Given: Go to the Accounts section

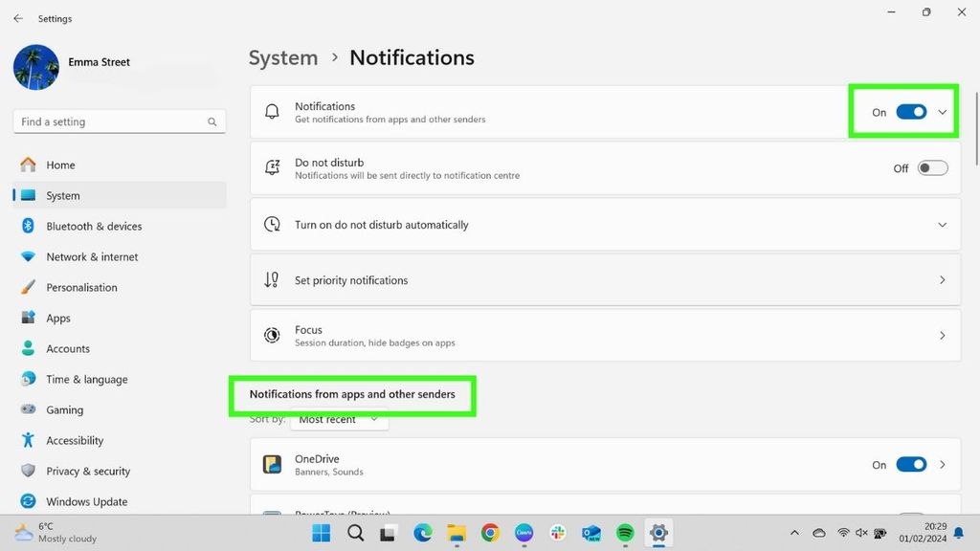Looking at the screenshot, I should 68,348.
